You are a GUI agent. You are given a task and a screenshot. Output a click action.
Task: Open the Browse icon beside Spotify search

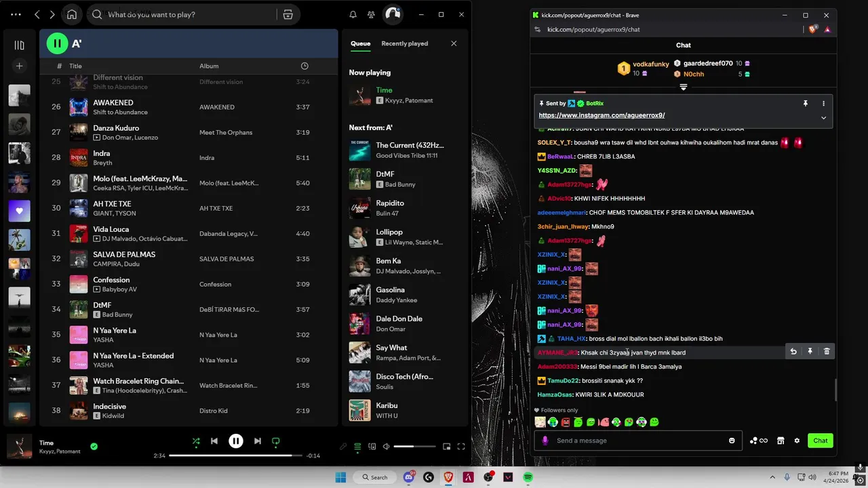[x=288, y=14]
